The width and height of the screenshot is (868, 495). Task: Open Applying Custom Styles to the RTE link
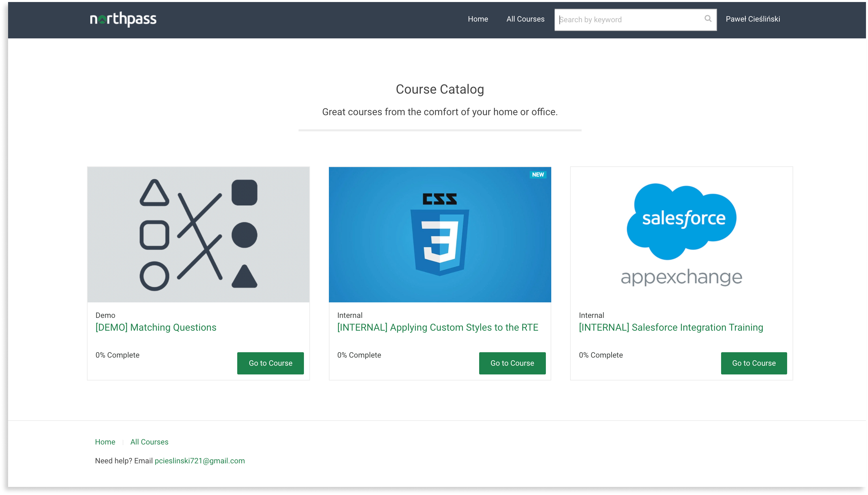tap(437, 327)
